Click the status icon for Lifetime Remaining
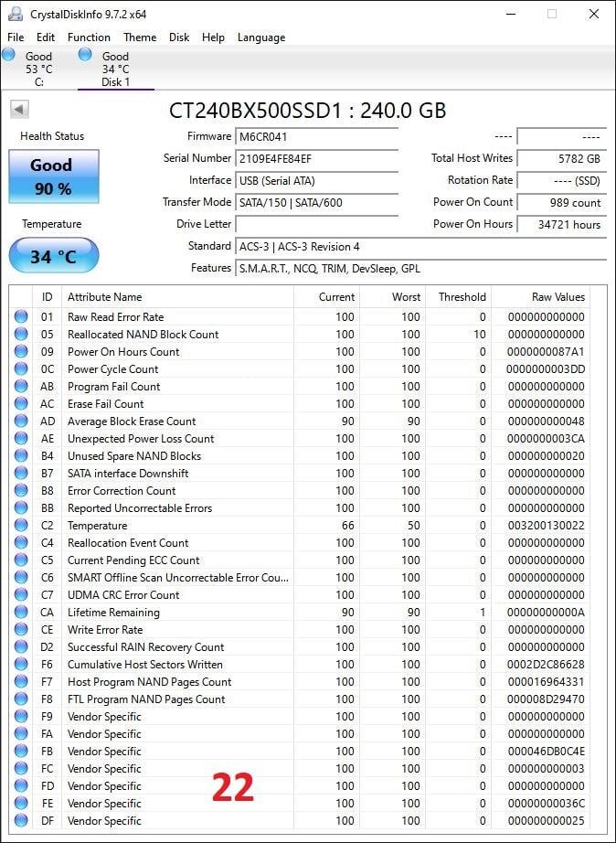Viewport: 616px width, 843px height. 21,613
